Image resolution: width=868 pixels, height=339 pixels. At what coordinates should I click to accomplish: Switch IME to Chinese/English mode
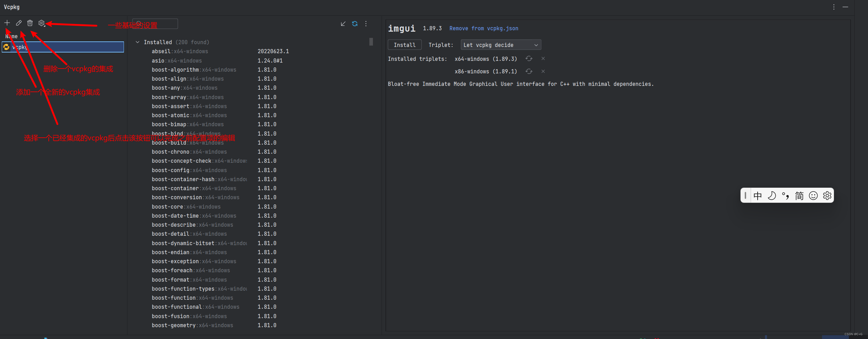758,196
